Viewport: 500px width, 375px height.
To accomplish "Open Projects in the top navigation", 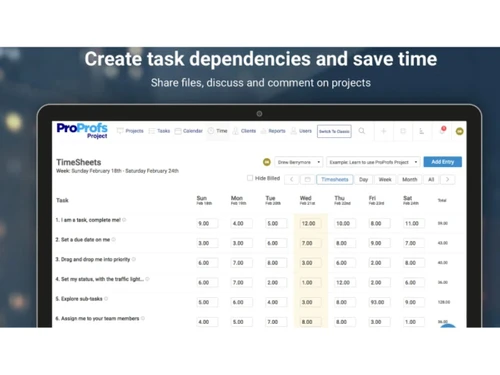I will coord(130,131).
